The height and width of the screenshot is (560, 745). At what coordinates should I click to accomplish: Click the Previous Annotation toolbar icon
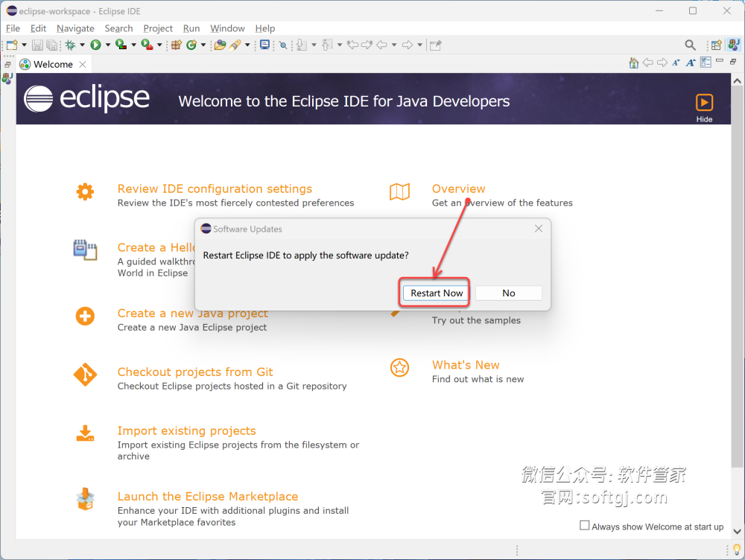coord(327,45)
